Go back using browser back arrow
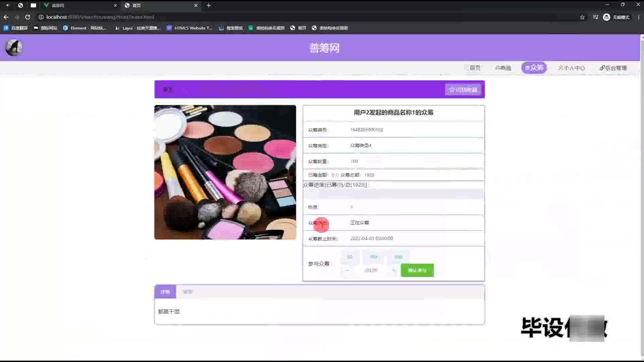The width and height of the screenshot is (644, 362). point(6,17)
